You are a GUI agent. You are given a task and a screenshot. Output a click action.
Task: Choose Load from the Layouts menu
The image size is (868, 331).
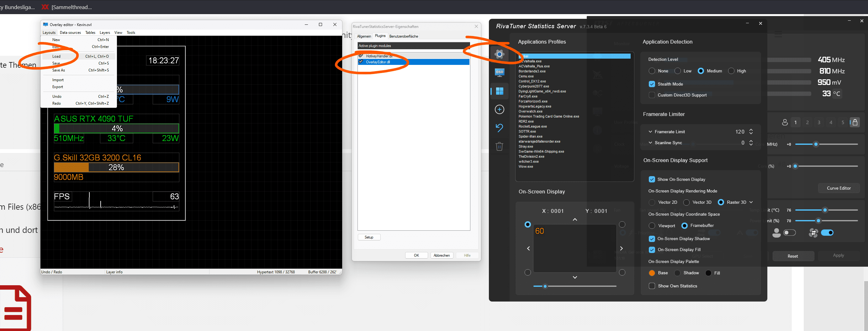pos(79,56)
